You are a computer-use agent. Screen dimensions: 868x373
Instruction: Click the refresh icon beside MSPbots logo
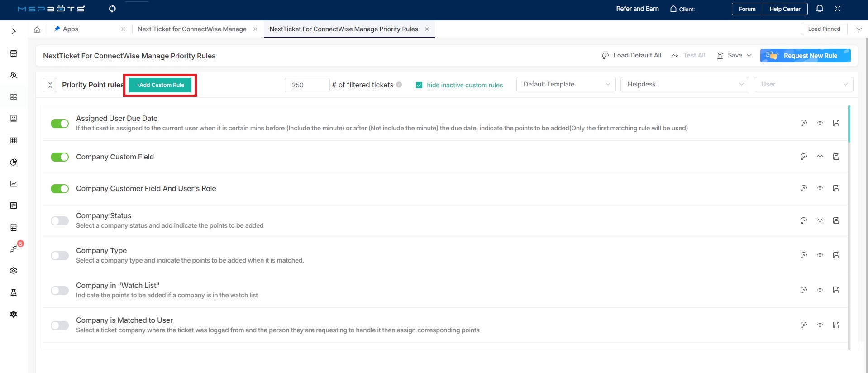(112, 9)
